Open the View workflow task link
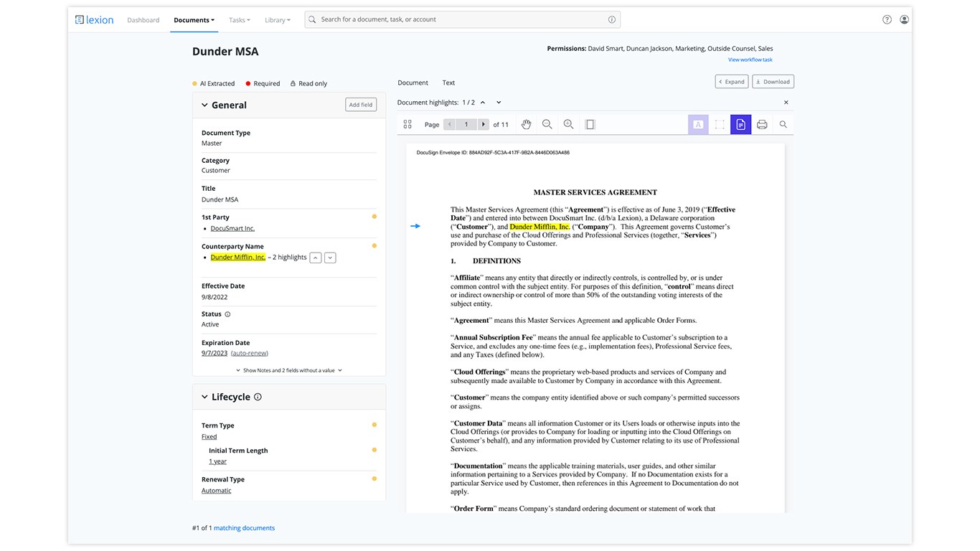 (x=750, y=60)
